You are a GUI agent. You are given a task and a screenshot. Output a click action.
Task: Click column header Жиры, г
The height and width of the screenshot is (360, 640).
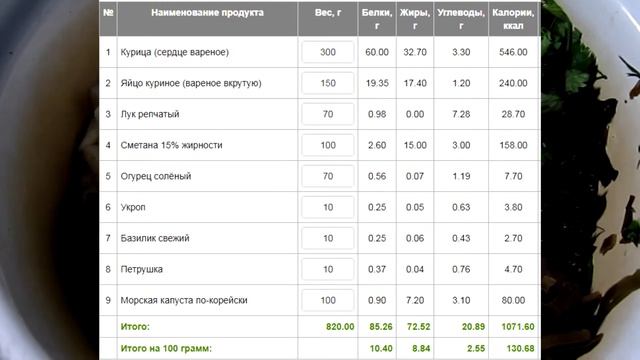click(415, 19)
